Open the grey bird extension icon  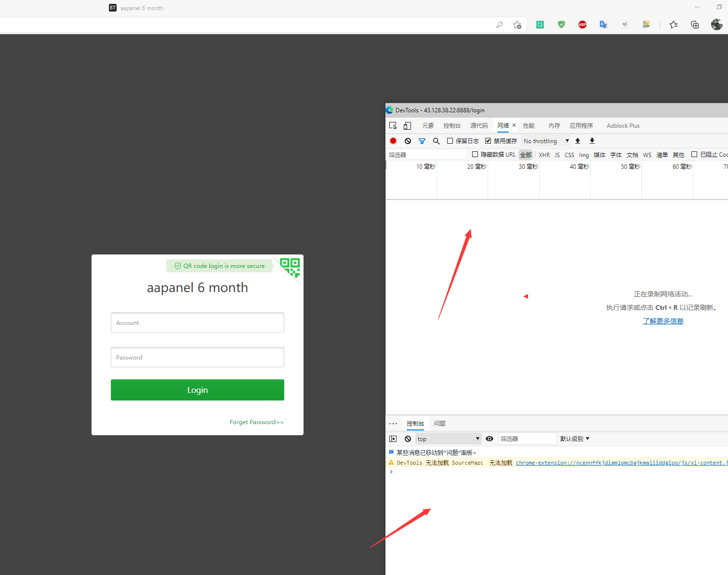(x=625, y=25)
